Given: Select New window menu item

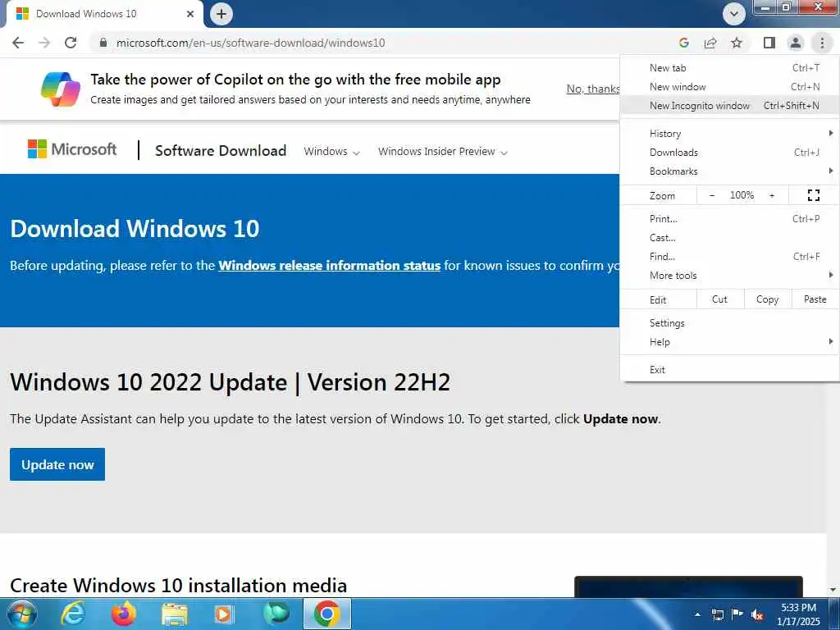Looking at the screenshot, I should (x=729, y=87).
